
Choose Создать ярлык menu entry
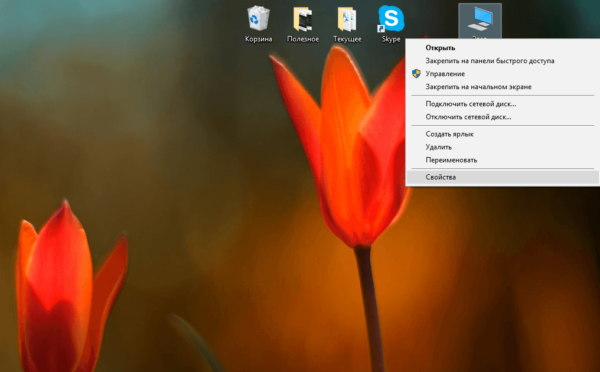450,134
